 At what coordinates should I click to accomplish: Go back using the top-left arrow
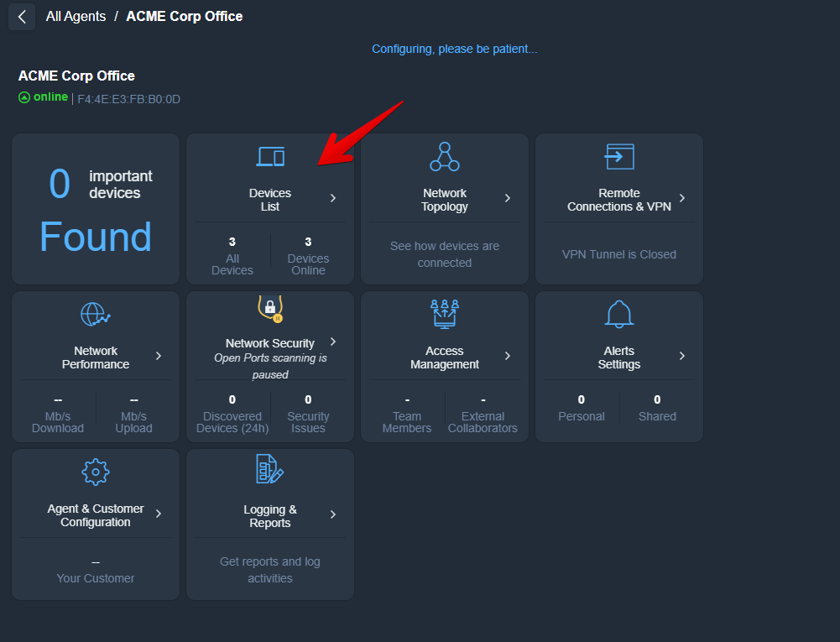[x=22, y=17]
